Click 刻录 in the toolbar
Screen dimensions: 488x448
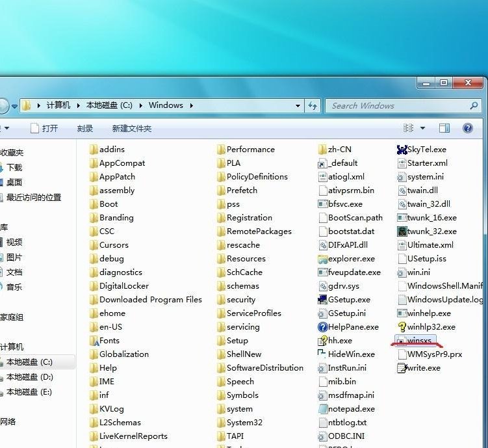click(x=85, y=128)
